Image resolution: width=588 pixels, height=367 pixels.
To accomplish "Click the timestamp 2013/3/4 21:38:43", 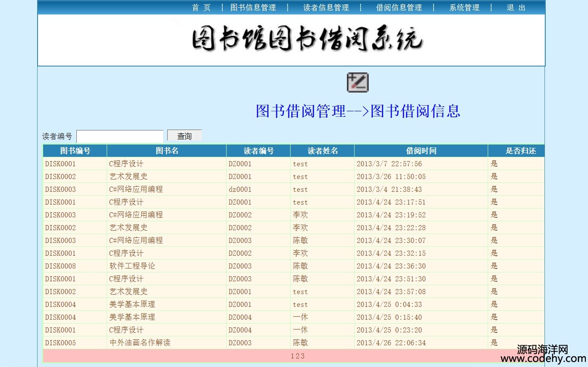I will [x=389, y=189].
